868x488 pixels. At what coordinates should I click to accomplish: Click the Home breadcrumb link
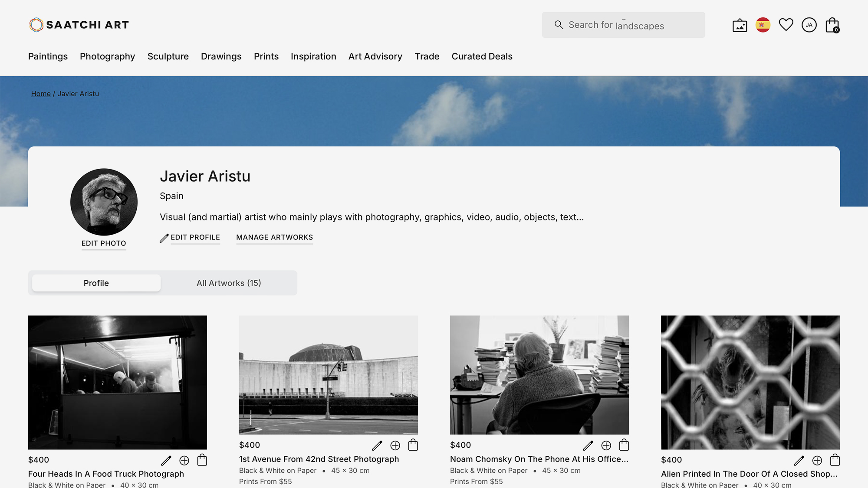point(40,93)
